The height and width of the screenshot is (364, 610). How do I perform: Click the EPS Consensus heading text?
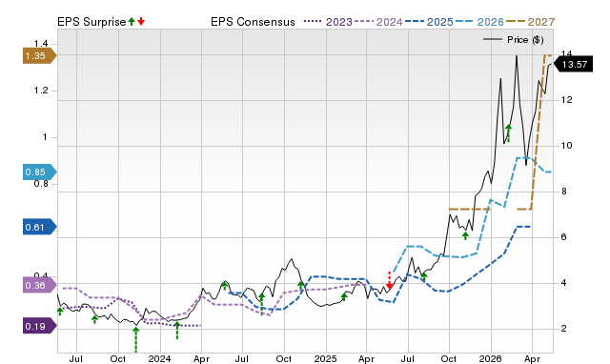[x=253, y=22]
